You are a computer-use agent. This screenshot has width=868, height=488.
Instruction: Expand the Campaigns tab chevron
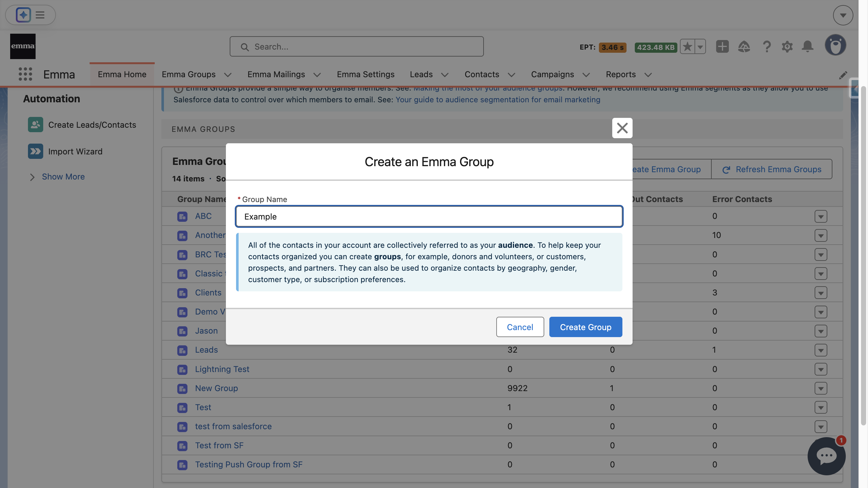[x=586, y=75]
